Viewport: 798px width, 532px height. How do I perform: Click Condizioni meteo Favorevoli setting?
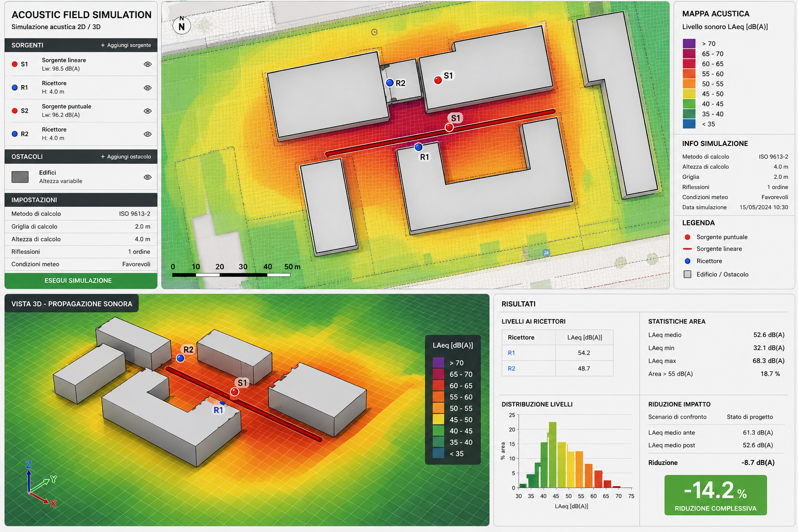(x=81, y=264)
